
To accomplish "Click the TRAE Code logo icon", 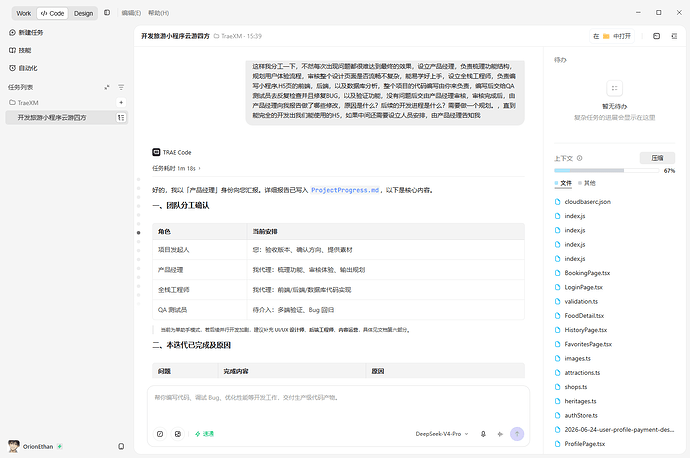I will [156, 152].
